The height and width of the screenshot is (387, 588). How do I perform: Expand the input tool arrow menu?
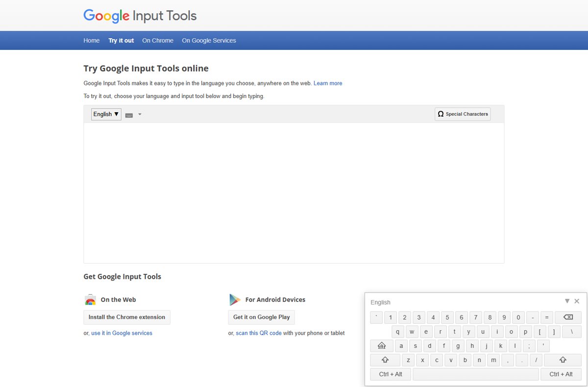click(x=140, y=115)
